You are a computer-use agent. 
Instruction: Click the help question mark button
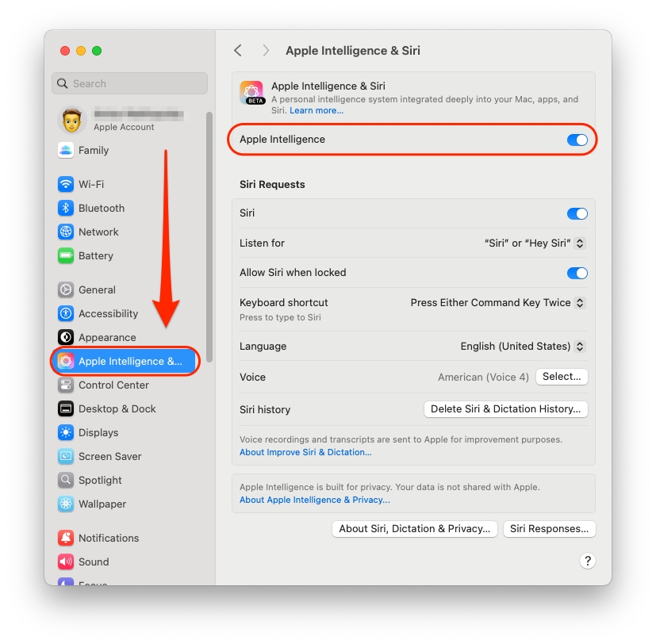pyautogui.click(x=587, y=561)
